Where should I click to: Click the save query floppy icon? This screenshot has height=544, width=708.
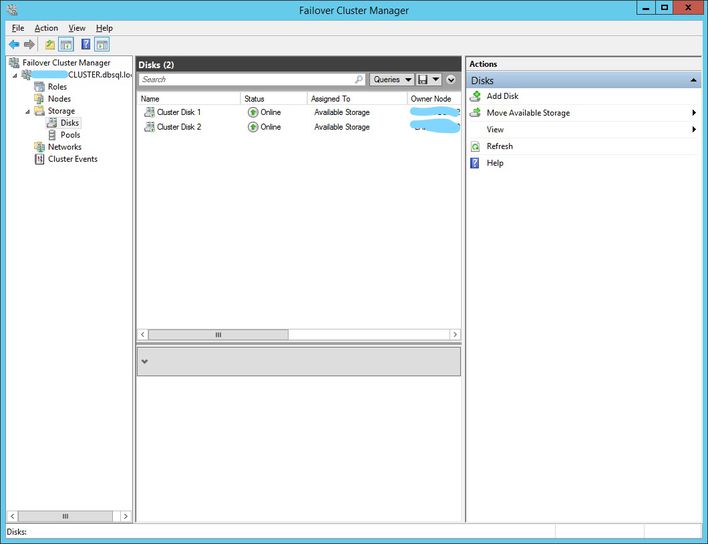423,79
